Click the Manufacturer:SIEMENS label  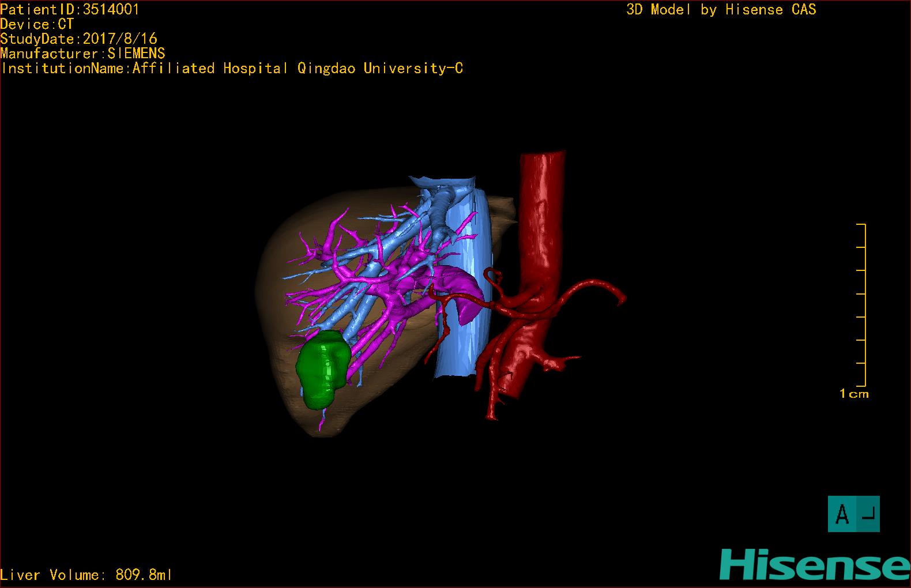click(x=82, y=54)
